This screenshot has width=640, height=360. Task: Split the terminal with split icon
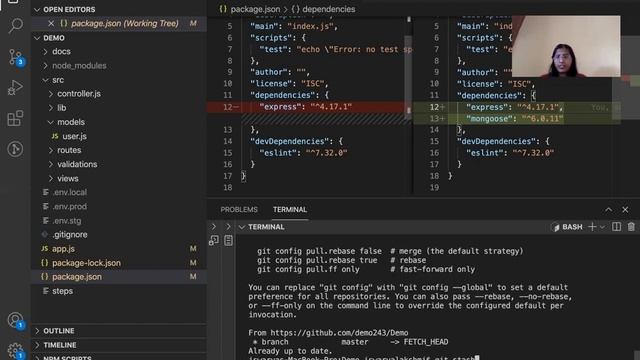click(x=616, y=227)
